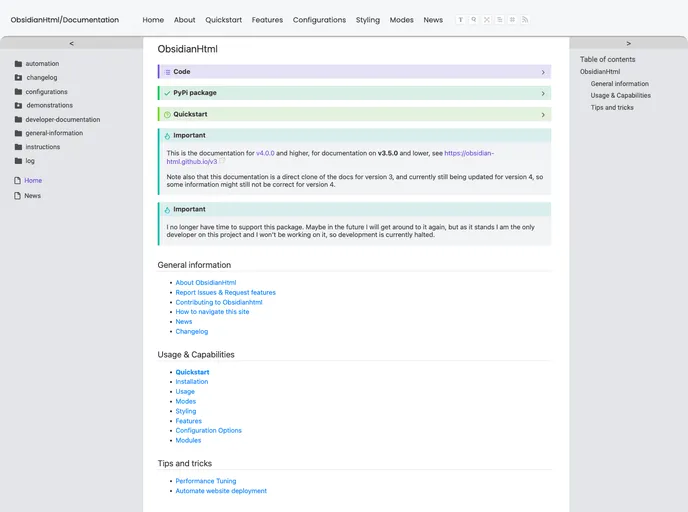Image resolution: width=688 pixels, height=512 pixels.
Task: Expand the Quickstart callout chevron
Action: (543, 115)
